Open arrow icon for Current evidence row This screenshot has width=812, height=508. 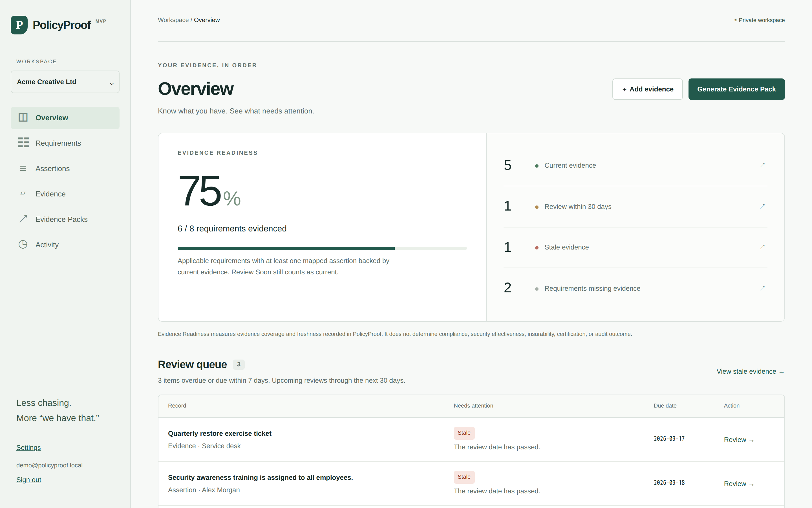point(762,165)
